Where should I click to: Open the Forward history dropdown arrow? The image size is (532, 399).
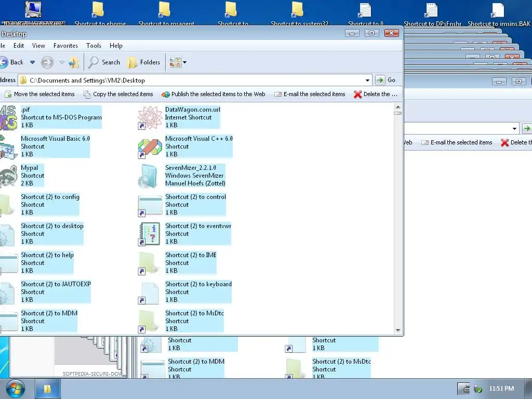(x=62, y=62)
